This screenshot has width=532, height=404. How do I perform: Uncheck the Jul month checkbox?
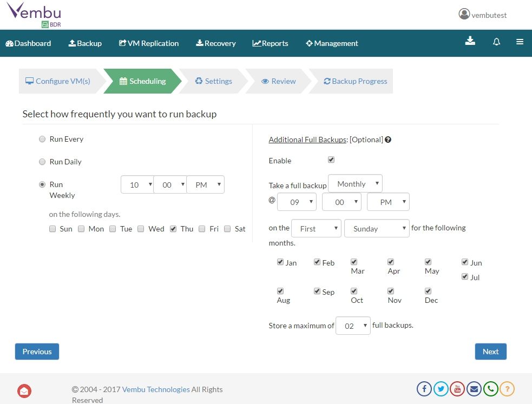click(x=465, y=276)
